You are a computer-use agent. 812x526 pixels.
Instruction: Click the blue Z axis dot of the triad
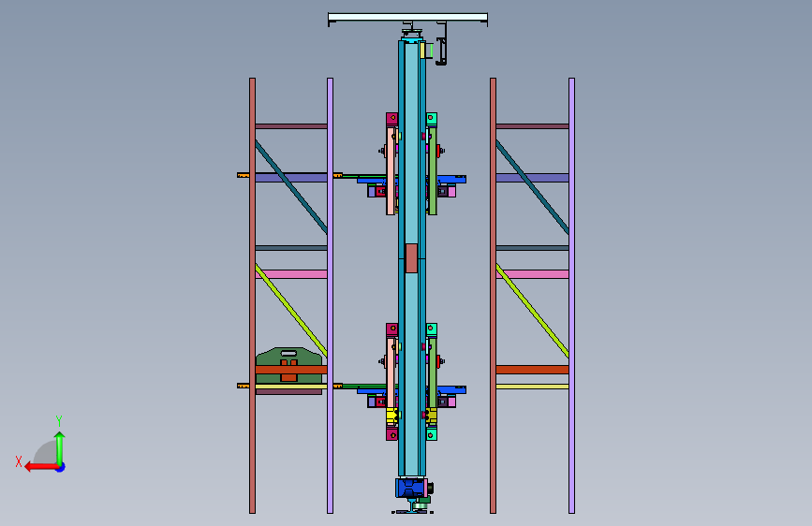[61, 467]
